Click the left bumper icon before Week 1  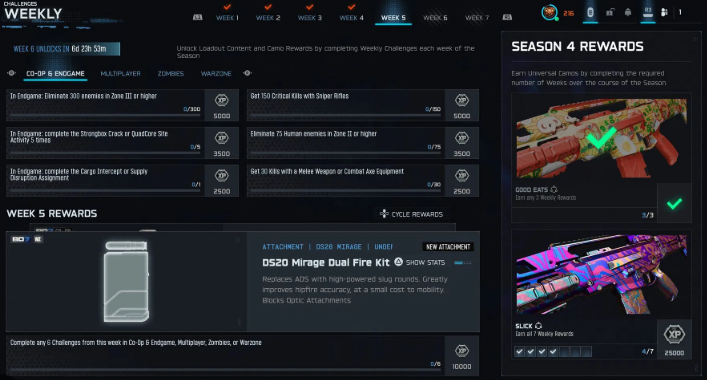pyautogui.click(x=197, y=17)
